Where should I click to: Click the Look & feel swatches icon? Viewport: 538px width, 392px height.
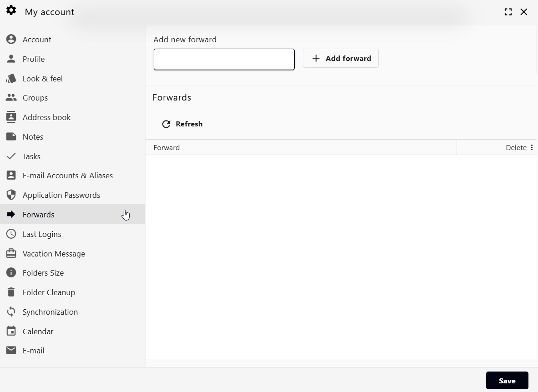[x=11, y=79]
